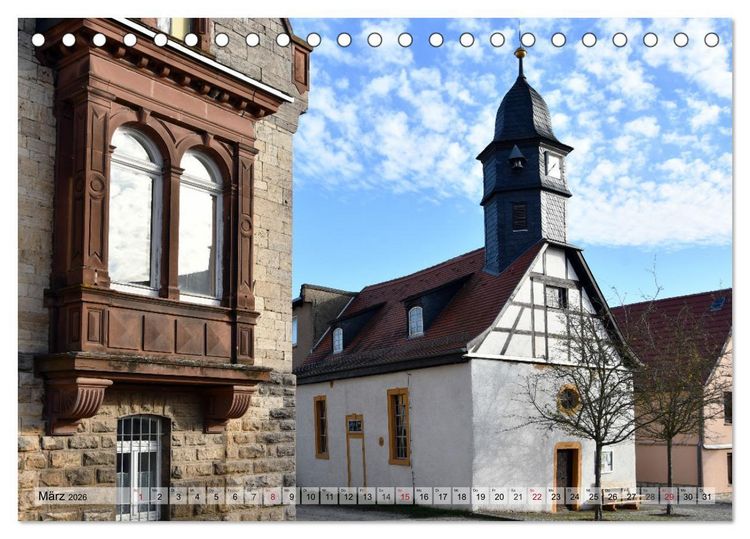Select day 7 in the calendar strip
This screenshot has width=750, height=539.
tap(254, 496)
